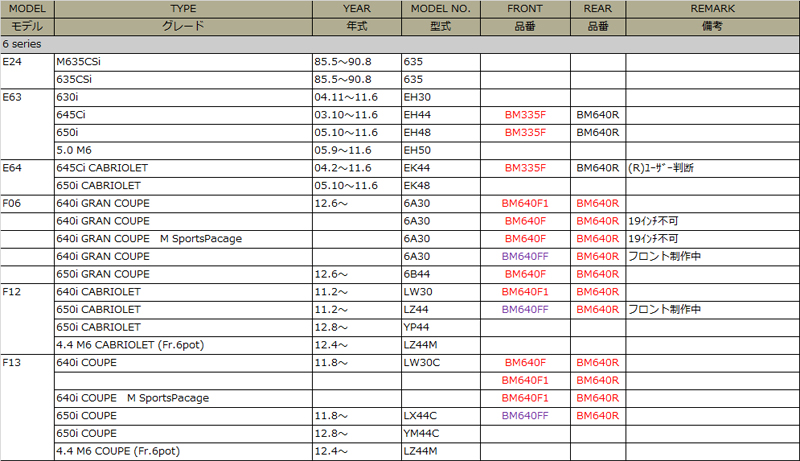Click model number EH50
The width and height of the screenshot is (800, 461).
417,150
